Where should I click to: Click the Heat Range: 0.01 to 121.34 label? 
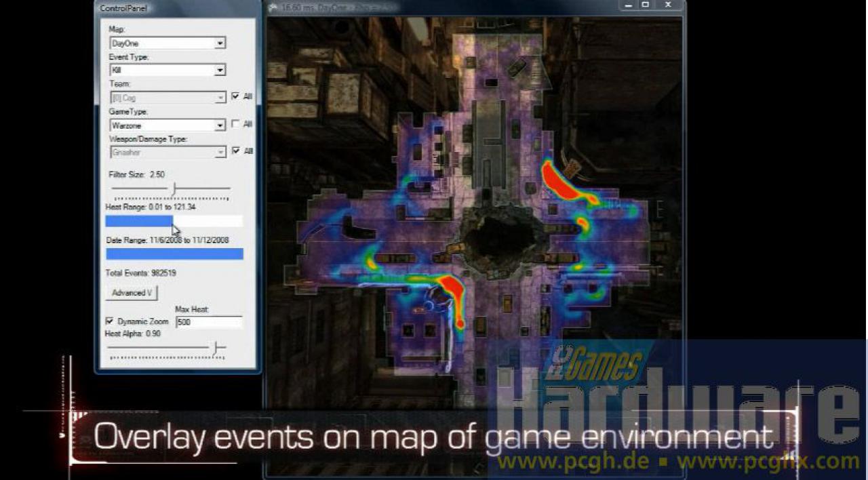click(x=151, y=207)
